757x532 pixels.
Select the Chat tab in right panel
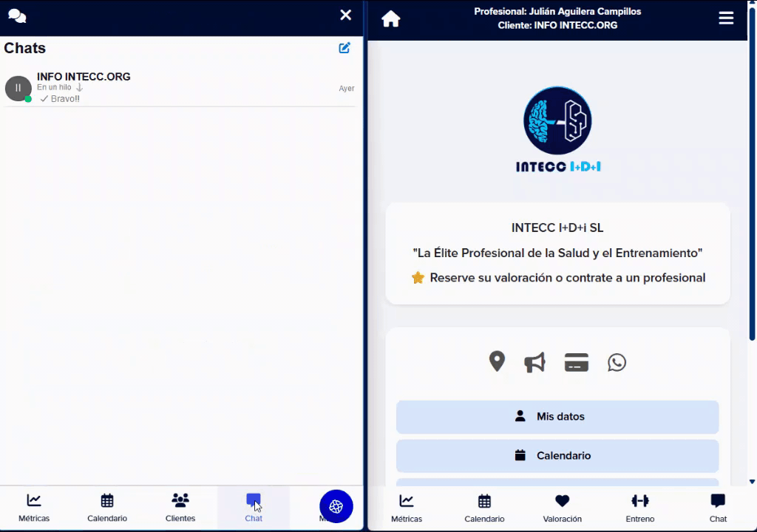[718, 508]
